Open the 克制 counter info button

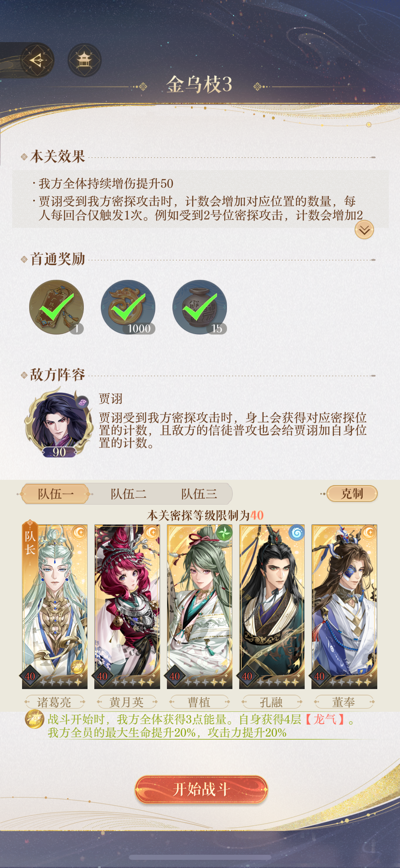(352, 493)
